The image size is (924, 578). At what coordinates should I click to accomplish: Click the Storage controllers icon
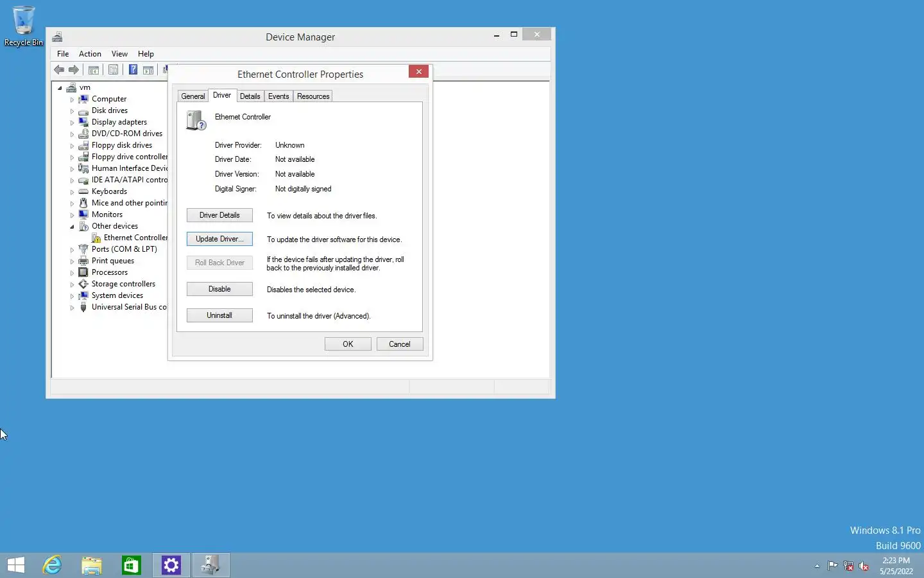[x=83, y=284]
